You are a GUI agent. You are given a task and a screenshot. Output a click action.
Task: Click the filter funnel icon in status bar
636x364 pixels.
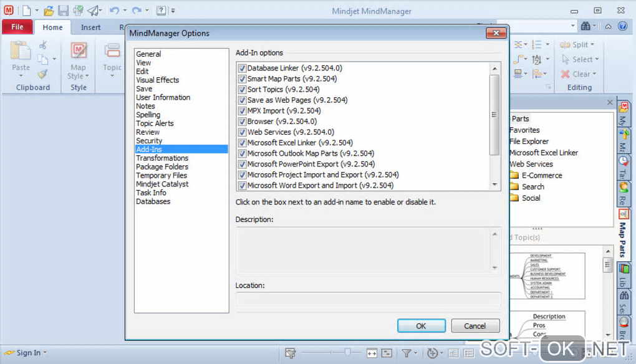407,353
